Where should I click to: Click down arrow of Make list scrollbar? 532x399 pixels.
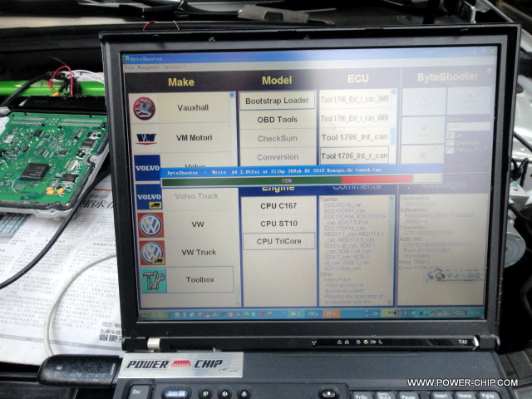238,303
